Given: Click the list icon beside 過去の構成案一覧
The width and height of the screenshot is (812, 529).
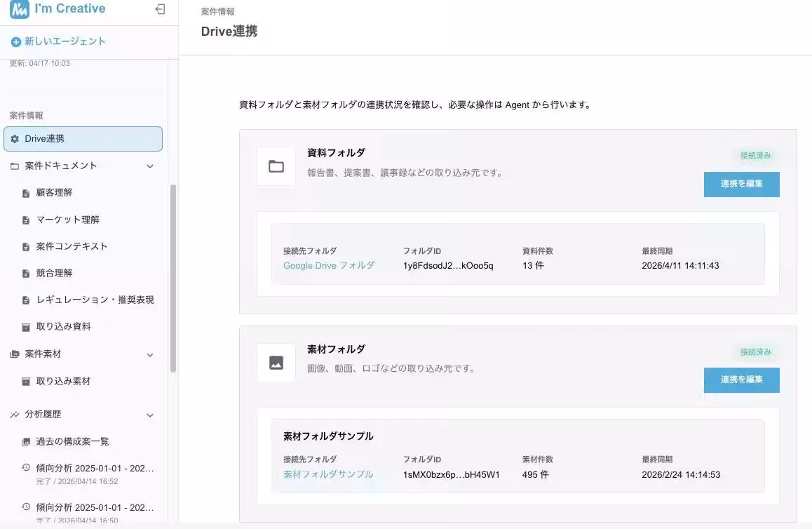Looking at the screenshot, I should coord(26,441).
